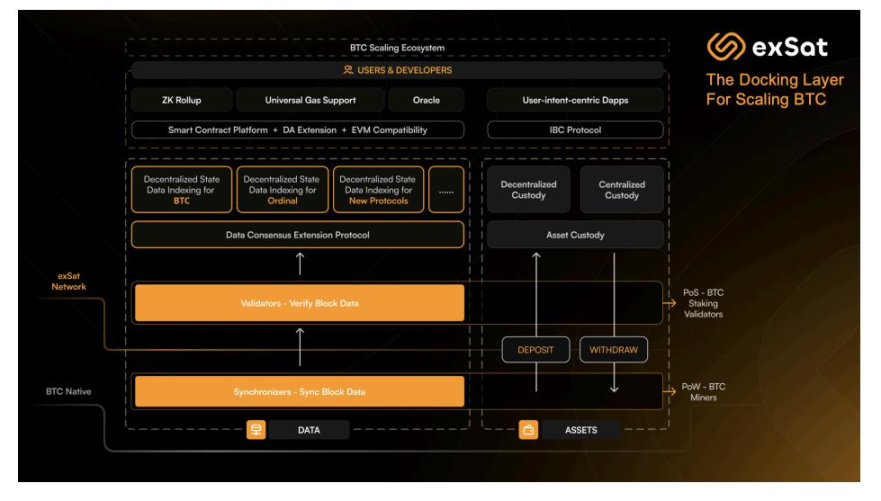Select the Oracle block
Screen dimensions: 881x501
click(x=426, y=100)
